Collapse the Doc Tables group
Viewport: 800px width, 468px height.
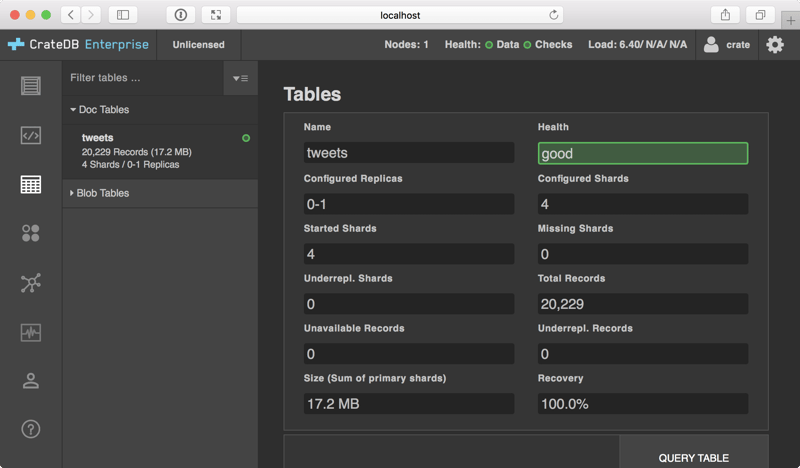click(x=99, y=110)
